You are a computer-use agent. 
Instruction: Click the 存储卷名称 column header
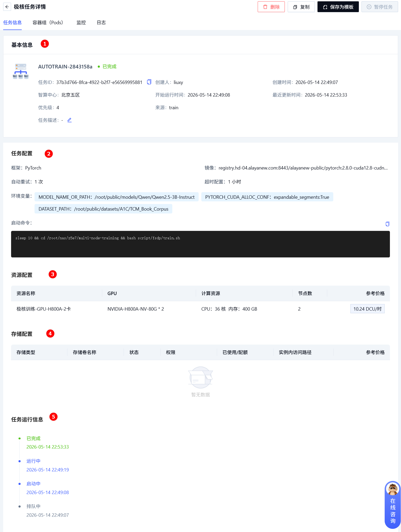pyautogui.click(x=85, y=352)
